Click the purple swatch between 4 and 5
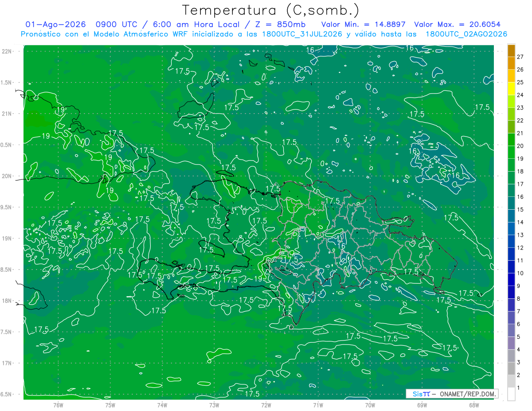Viewport: 532px width, 411px height. click(x=511, y=343)
